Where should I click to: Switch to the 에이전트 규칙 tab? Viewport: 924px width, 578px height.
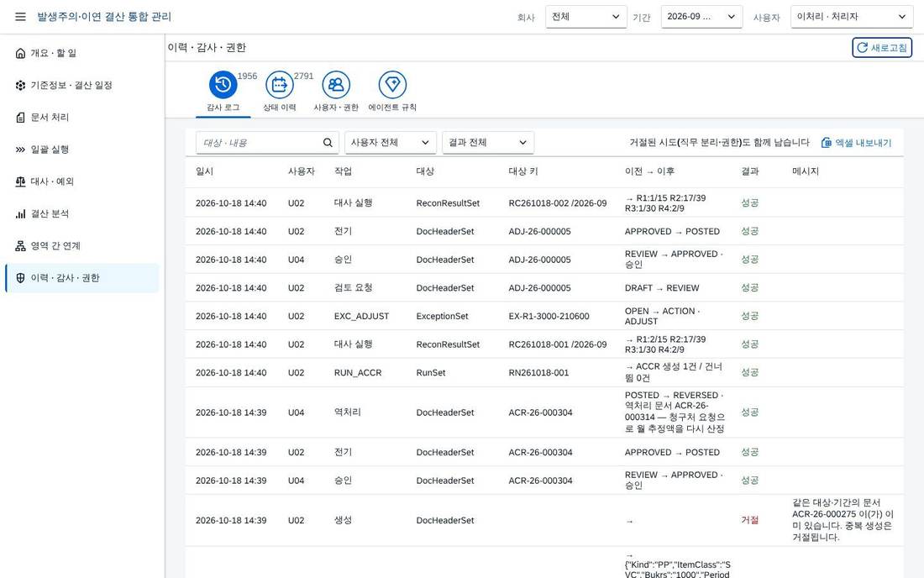pyautogui.click(x=392, y=94)
